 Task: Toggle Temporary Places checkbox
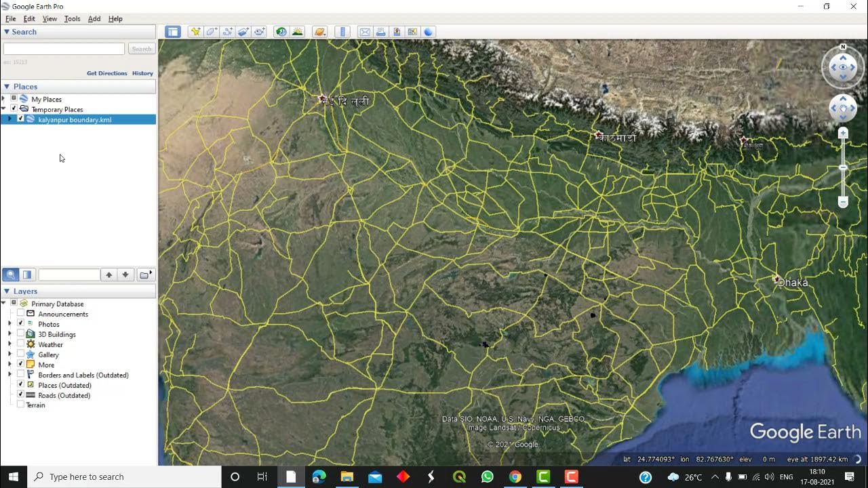click(14, 108)
